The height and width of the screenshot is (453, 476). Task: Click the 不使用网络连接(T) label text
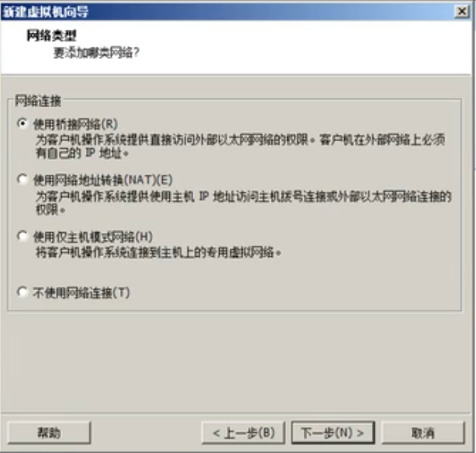pos(81,293)
